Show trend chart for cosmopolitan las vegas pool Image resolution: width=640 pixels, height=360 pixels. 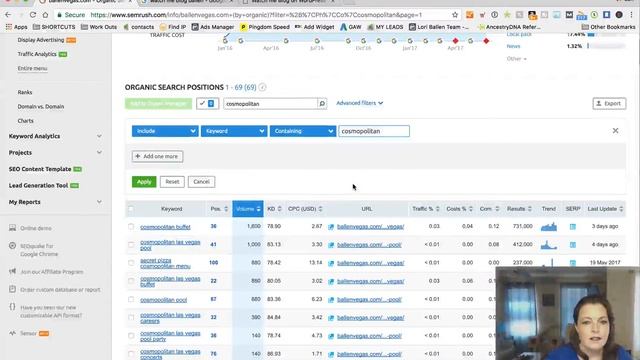coord(549,245)
